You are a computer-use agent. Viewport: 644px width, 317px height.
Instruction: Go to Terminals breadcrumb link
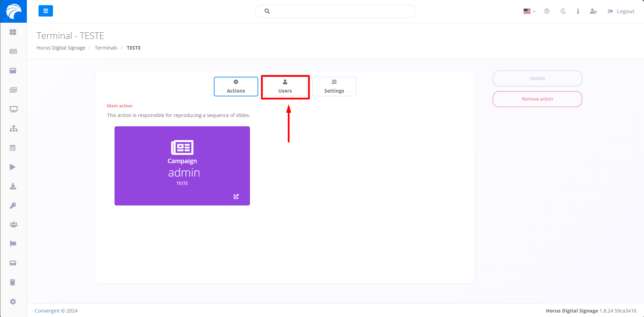106,48
